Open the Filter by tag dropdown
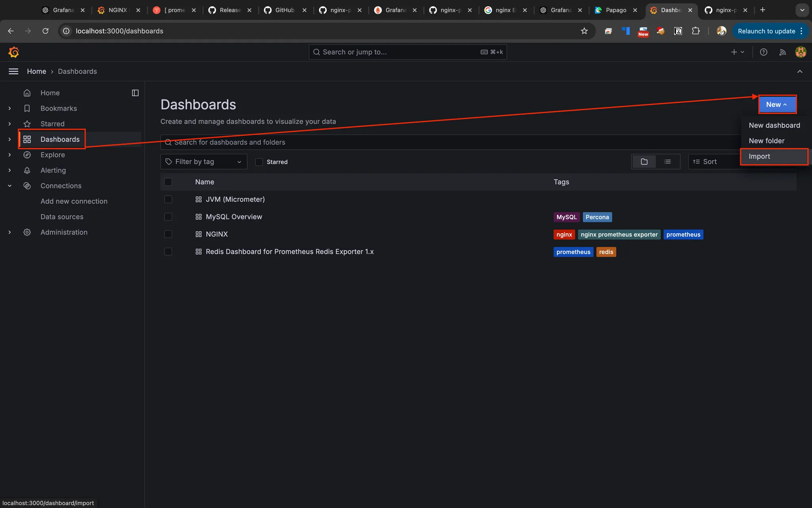 (x=204, y=162)
